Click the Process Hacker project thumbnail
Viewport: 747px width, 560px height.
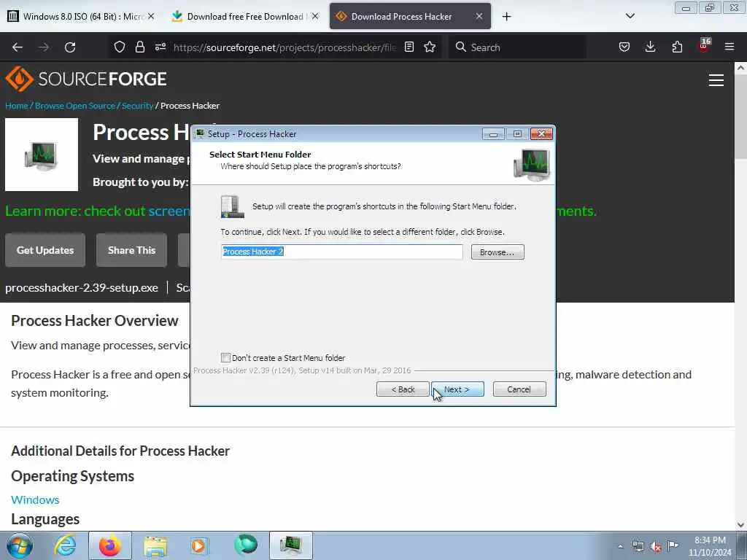point(42,155)
